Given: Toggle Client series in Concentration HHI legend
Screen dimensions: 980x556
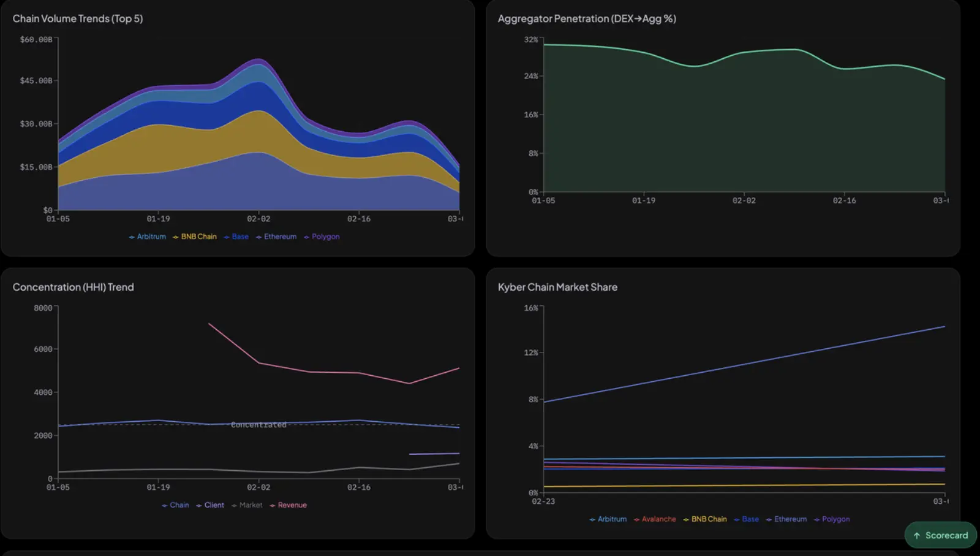Looking at the screenshot, I should click(x=210, y=505).
